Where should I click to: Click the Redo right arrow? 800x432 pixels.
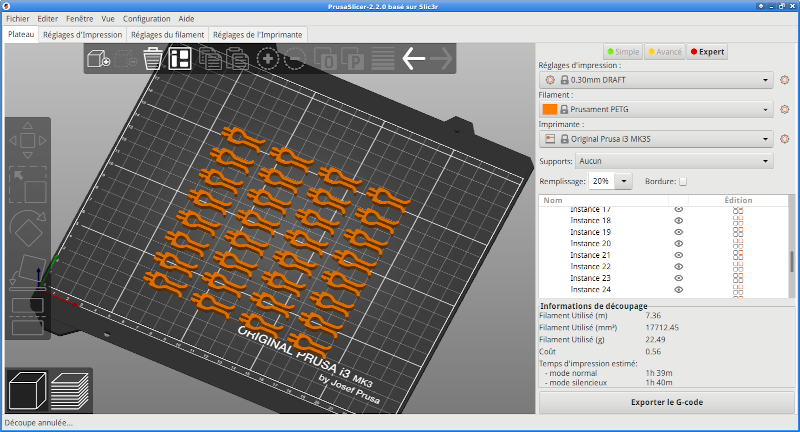(x=441, y=59)
